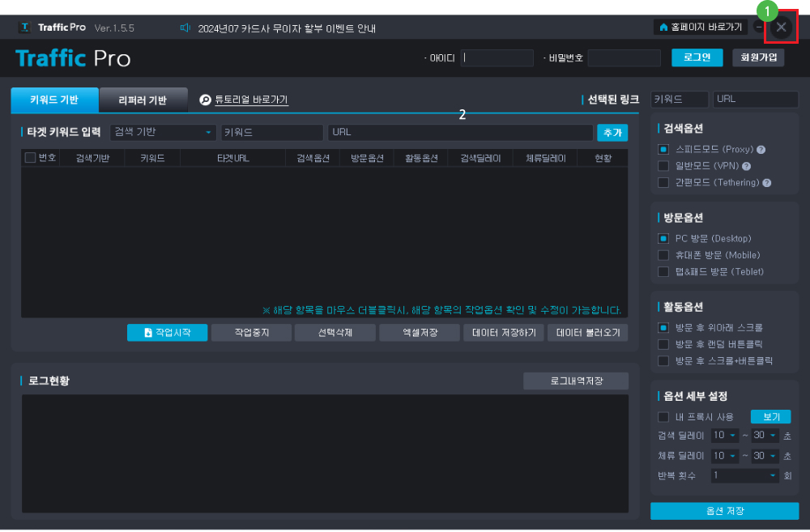
Task: Toggle 방문 후 위아래 스크롤 checkbox
Action: pos(663,328)
